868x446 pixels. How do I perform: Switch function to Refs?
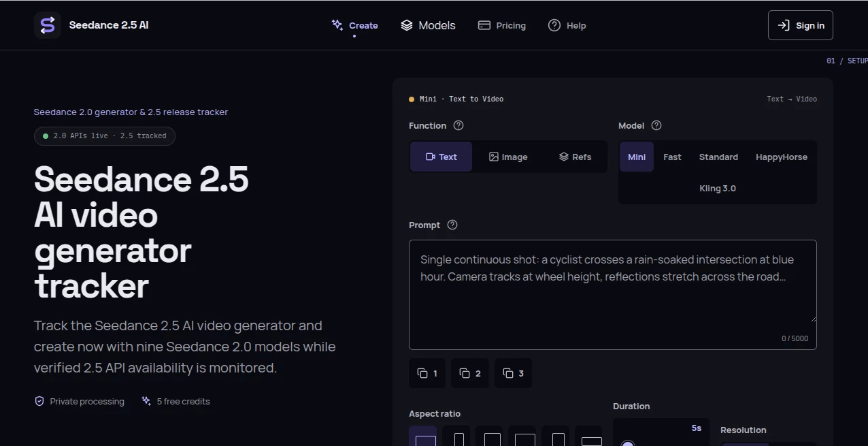(x=575, y=157)
